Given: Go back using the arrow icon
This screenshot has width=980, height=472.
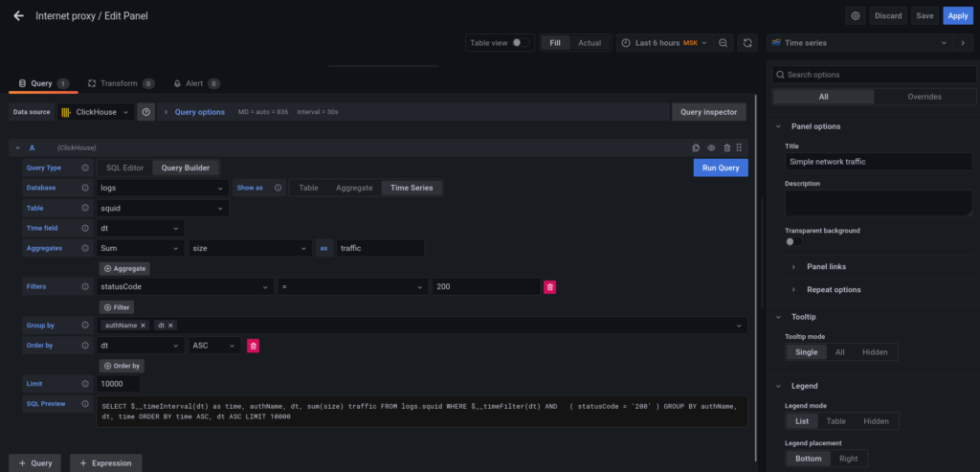Looking at the screenshot, I should [x=19, y=15].
